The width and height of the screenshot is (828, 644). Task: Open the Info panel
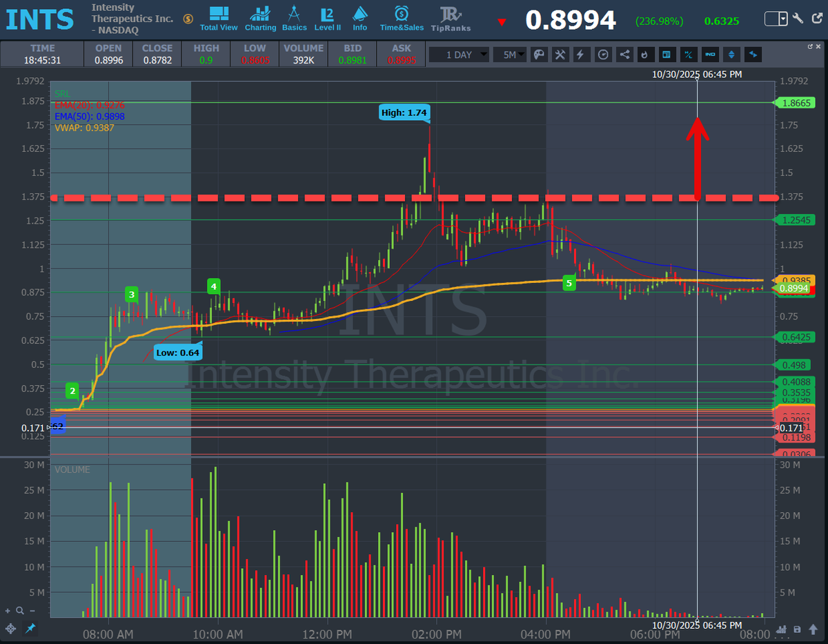[360, 19]
